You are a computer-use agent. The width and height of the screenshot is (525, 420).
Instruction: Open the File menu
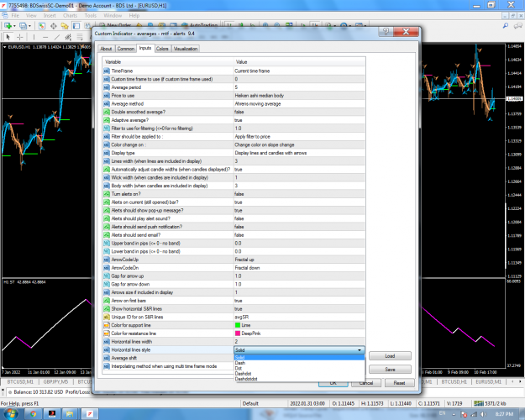pos(15,15)
